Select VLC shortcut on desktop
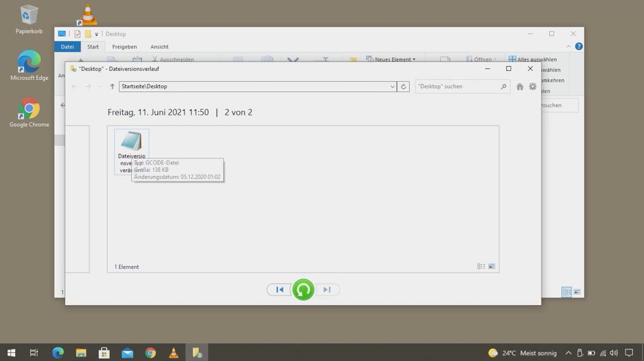The width and height of the screenshot is (644, 361). coord(87,14)
